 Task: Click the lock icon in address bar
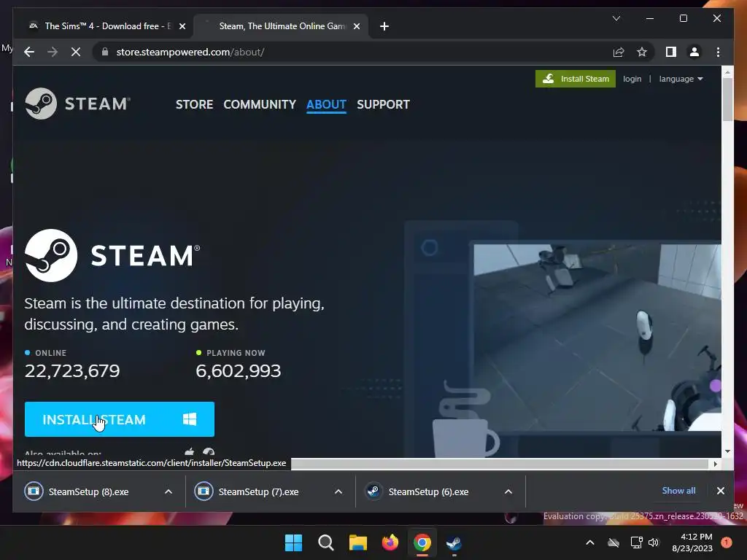(x=105, y=52)
